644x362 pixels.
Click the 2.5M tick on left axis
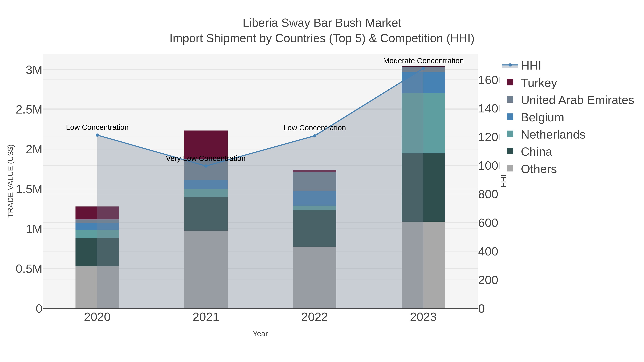point(29,110)
